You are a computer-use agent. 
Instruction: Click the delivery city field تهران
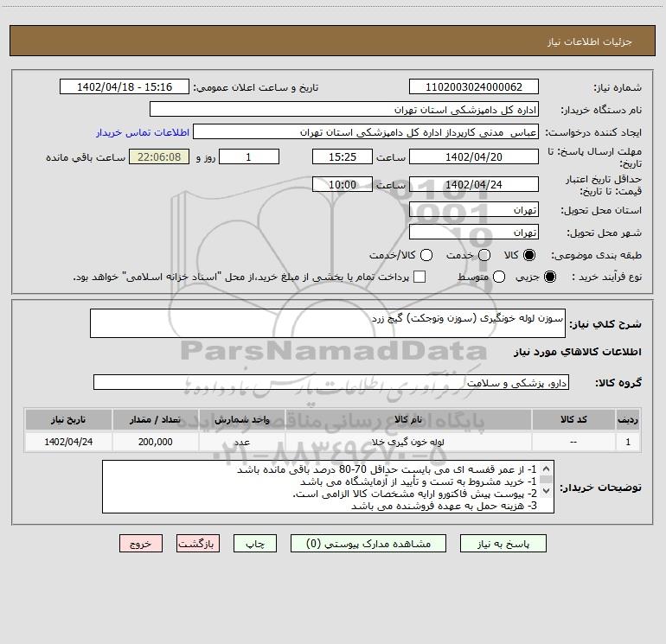(474, 233)
